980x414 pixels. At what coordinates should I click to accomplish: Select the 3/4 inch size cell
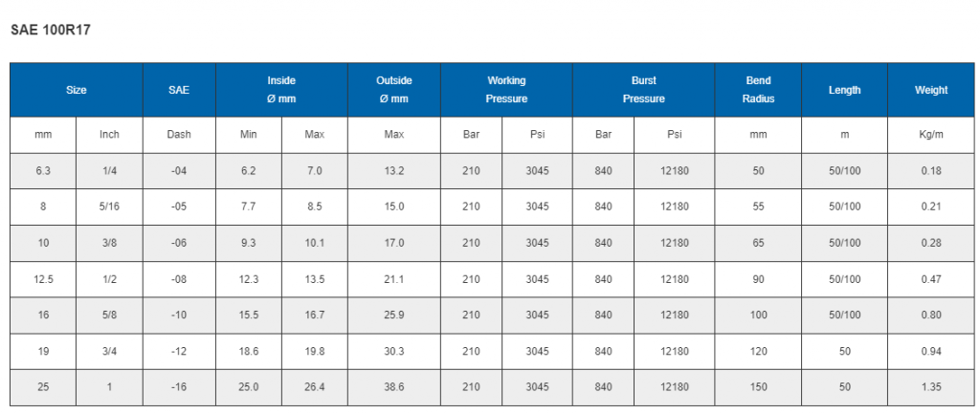coord(109,351)
